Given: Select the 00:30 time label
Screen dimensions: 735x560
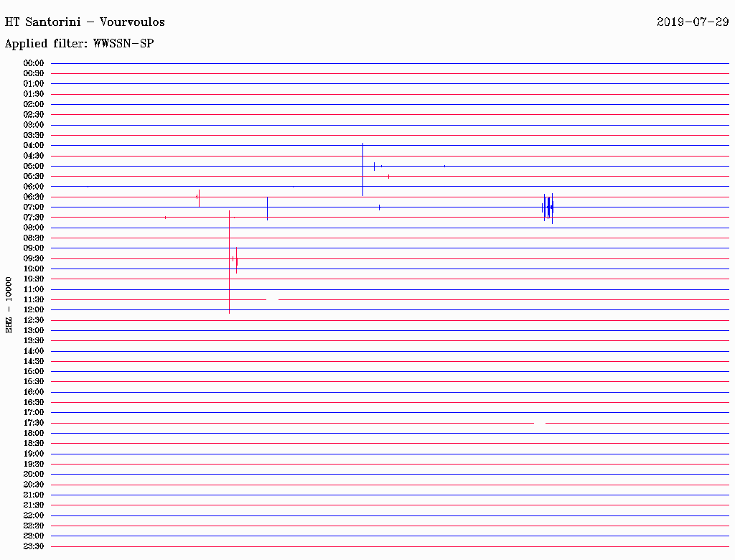Looking at the screenshot, I should [34, 74].
